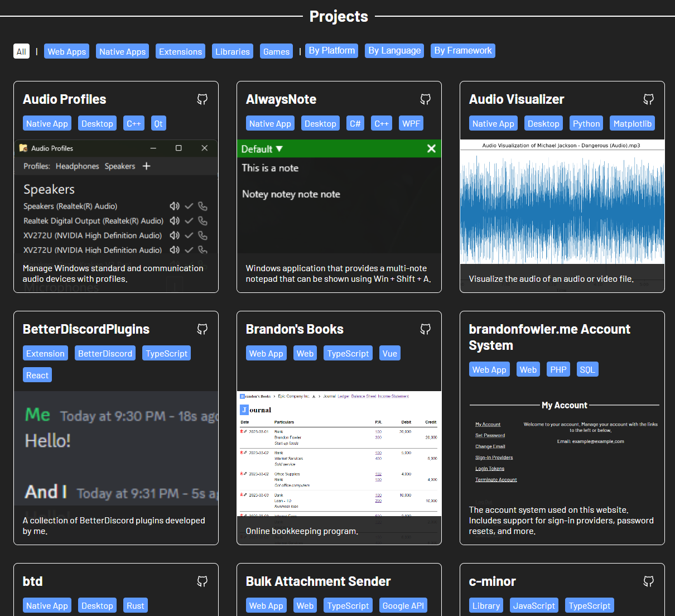Open the c-minor project title

click(493, 581)
